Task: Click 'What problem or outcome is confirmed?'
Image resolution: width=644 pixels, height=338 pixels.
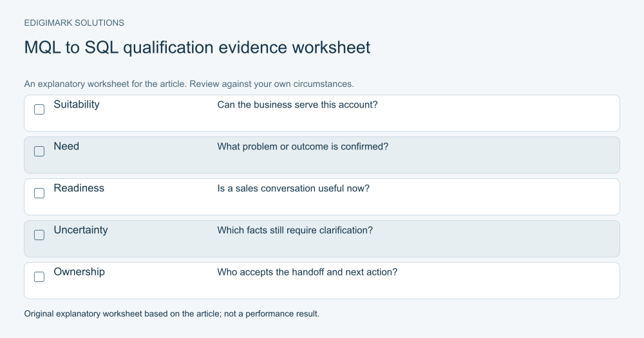Action: pyautogui.click(x=303, y=147)
